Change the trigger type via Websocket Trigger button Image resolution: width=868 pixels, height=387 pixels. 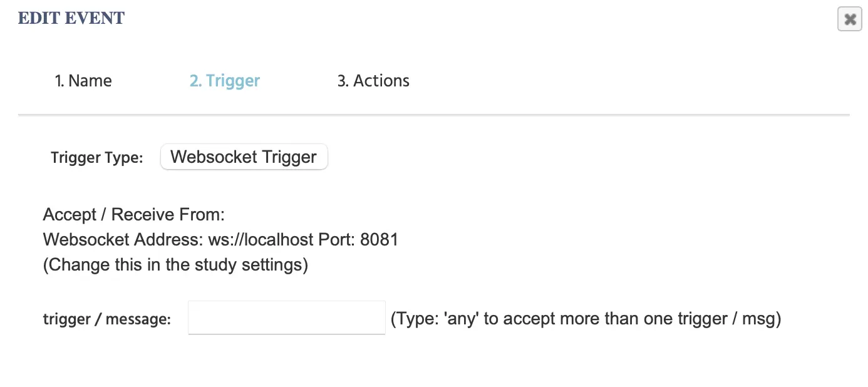[244, 157]
